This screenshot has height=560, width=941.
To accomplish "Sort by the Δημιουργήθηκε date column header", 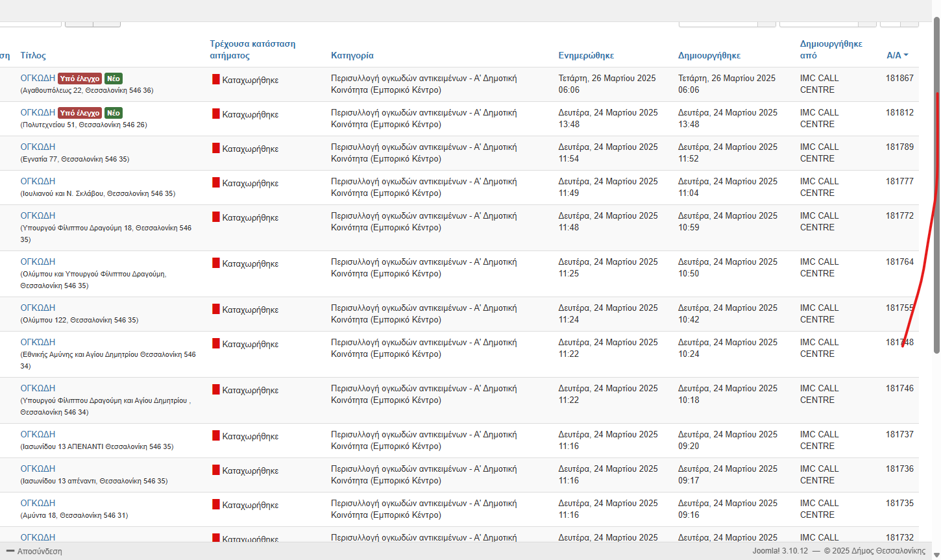I will pyautogui.click(x=709, y=55).
